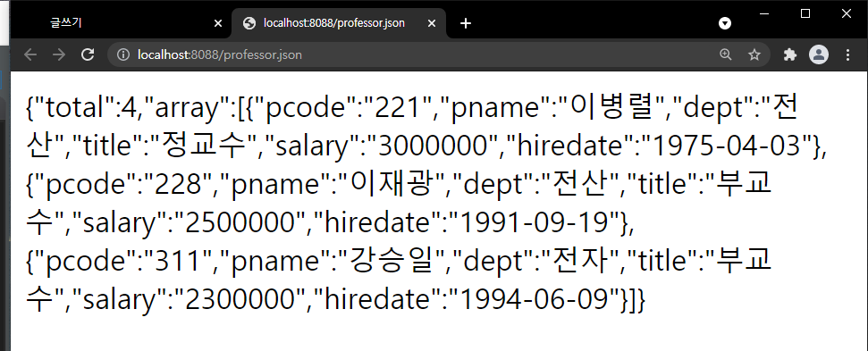Open the Extensions puzzle icon
Viewport: 868px width, 351px height.
[790, 54]
